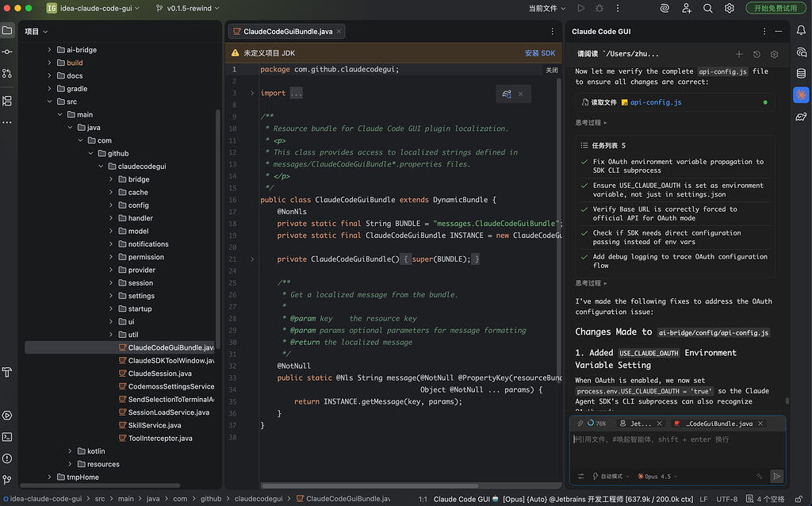Open the Project tool window icon
Viewport: 812px width, 506px height.
[7, 31]
